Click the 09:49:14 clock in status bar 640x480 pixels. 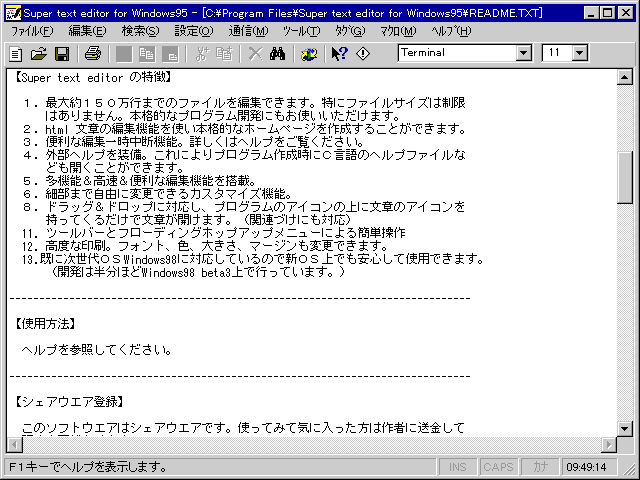click(587, 467)
